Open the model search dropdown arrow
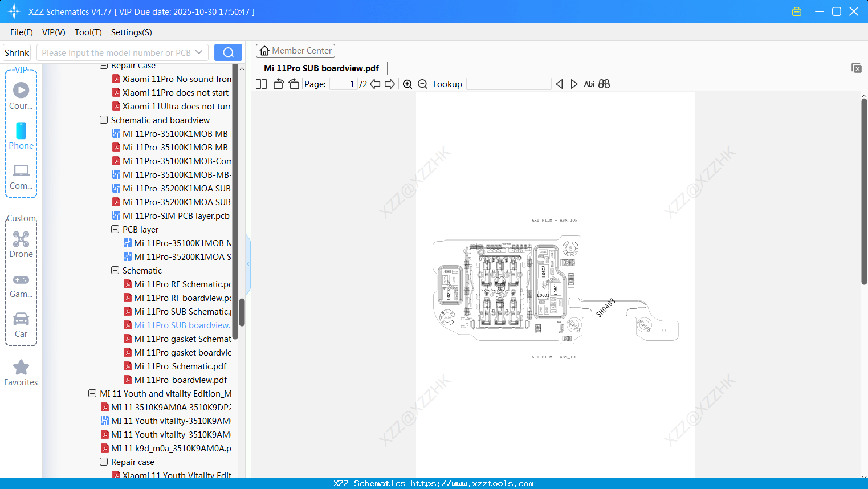Screen dimensions: 868x489 (200, 52)
